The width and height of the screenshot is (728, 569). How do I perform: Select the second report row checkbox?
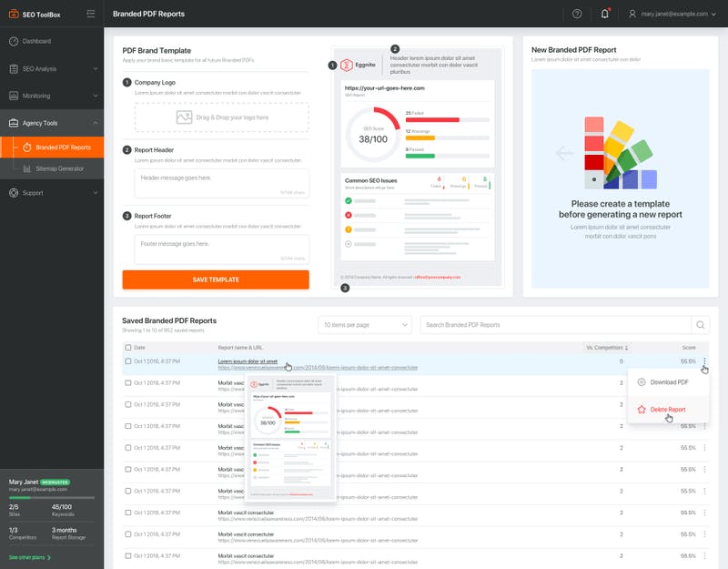pyautogui.click(x=127, y=382)
